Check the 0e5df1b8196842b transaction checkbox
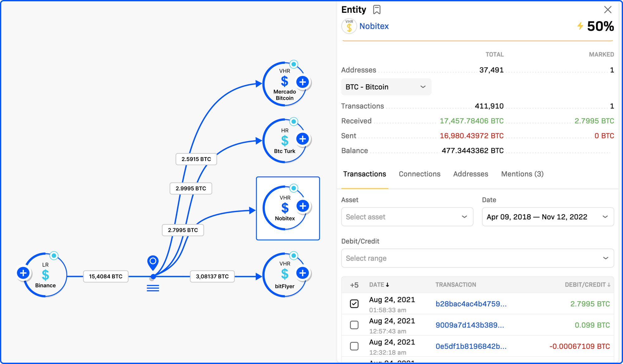Screen dimensions: 623x364 pos(354,346)
